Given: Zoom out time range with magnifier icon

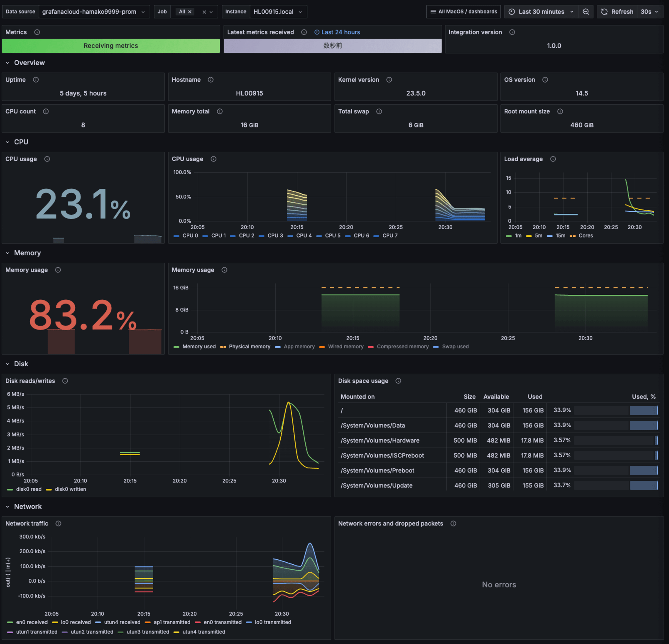Looking at the screenshot, I should click(586, 12).
